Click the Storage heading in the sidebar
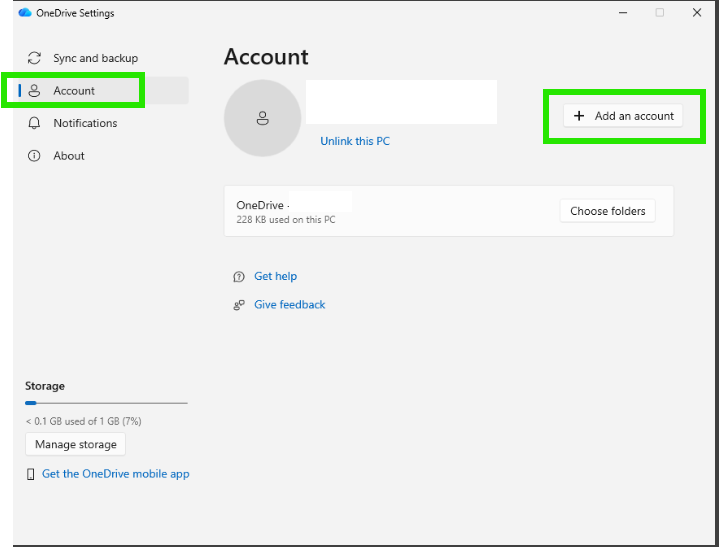719x547 pixels. tap(45, 386)
